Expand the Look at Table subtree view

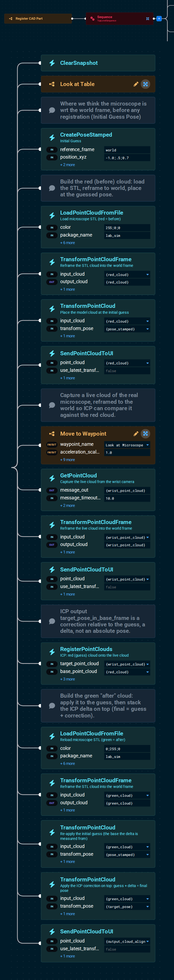coord(146,84)
